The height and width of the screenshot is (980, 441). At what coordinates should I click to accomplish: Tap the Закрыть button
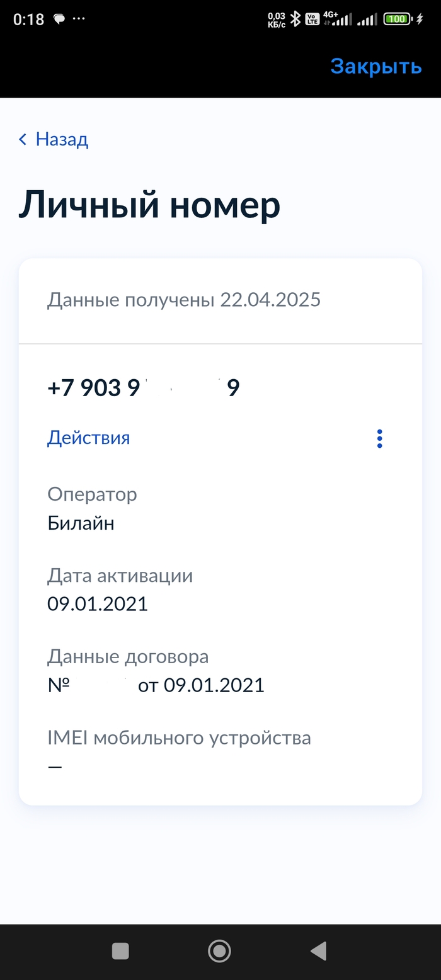click(x=375, y=66)
